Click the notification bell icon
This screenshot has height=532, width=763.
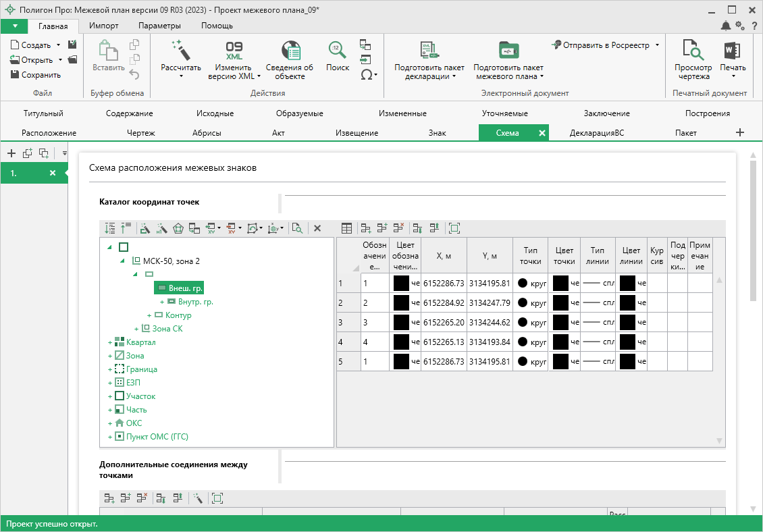726,26
